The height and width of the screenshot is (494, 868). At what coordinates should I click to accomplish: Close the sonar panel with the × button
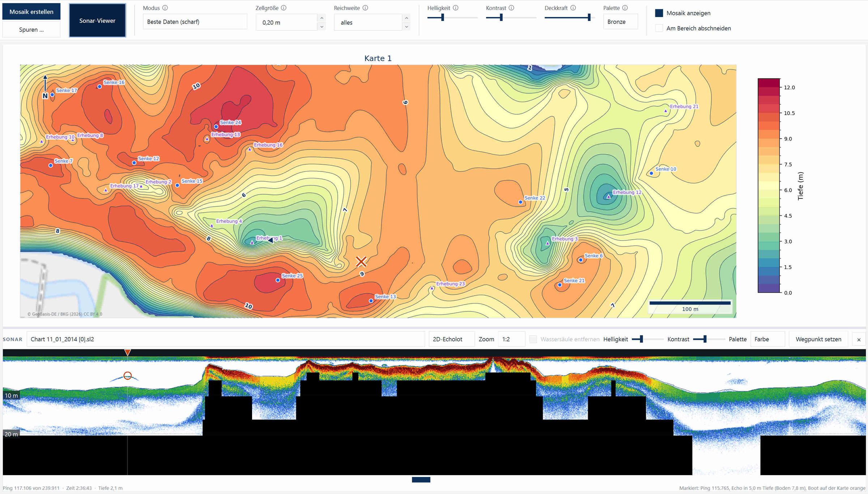click(859, 339)
